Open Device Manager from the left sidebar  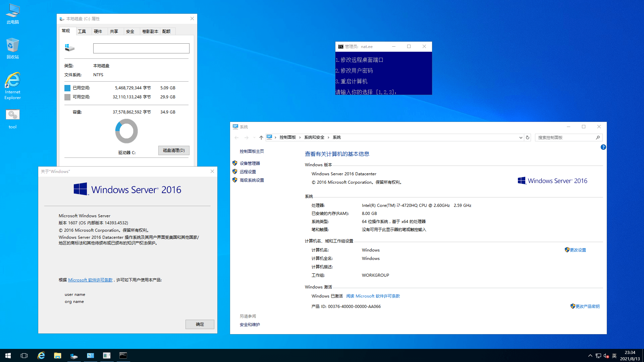(x=250, y=163)
